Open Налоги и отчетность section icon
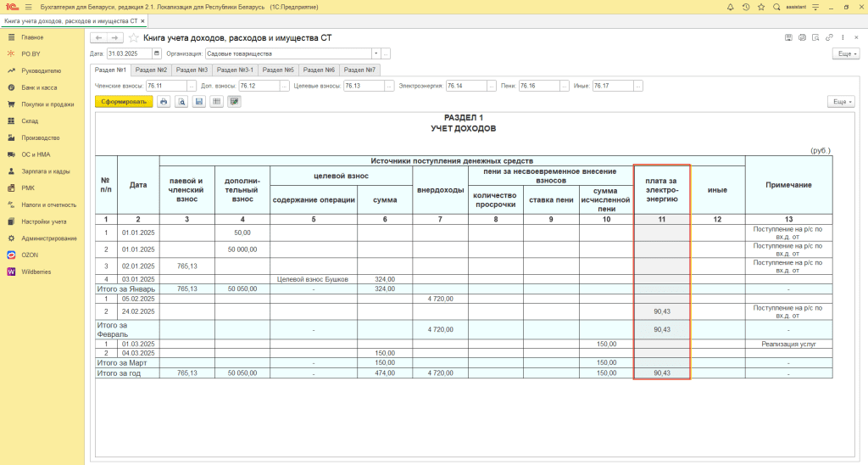The height and width of the screenshot is (465, 868). coord(11,204)
